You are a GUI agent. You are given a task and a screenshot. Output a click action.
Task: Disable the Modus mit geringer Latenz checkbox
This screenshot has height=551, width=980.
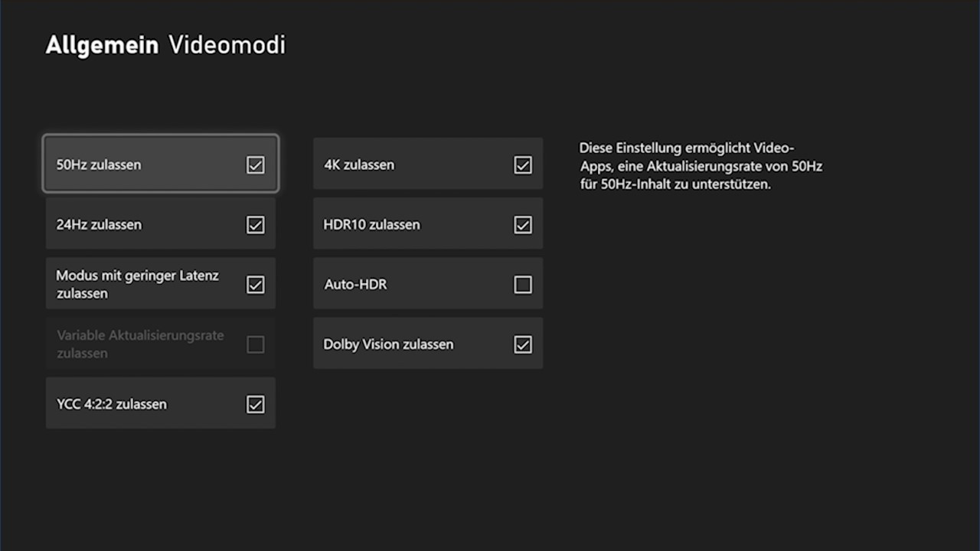click(255, 285)
